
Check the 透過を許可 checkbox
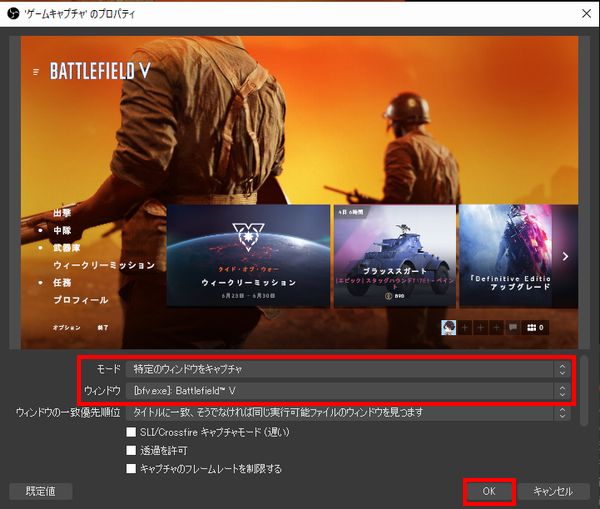pyautogui.click(x=131, y=450)
